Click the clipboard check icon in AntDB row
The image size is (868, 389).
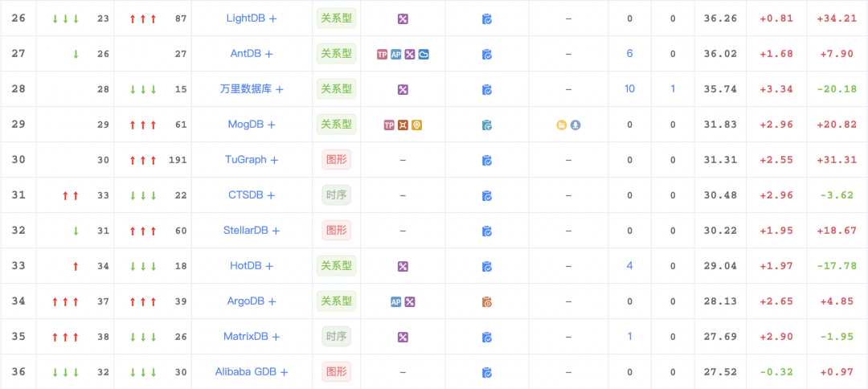click(x=487, y=54)
